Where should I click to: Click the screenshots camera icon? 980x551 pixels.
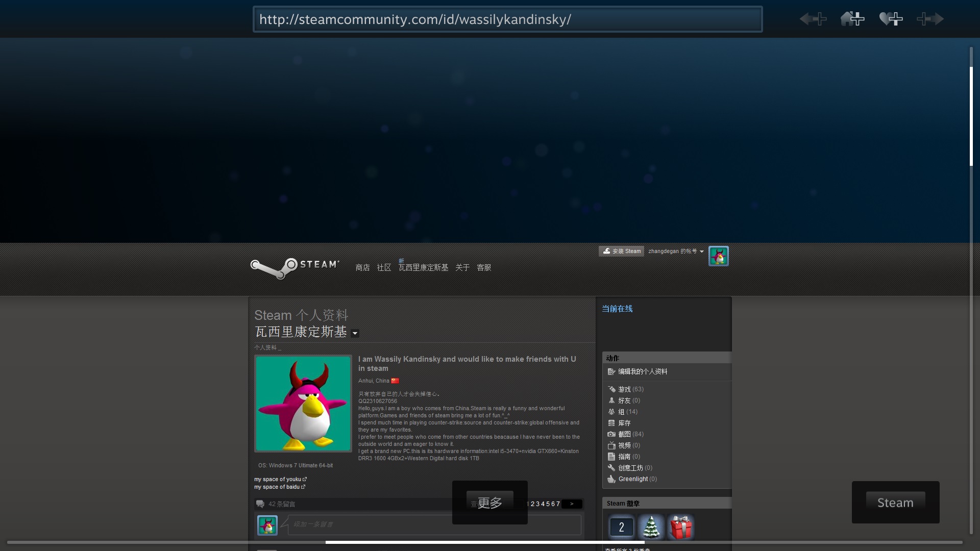(611, 434)
